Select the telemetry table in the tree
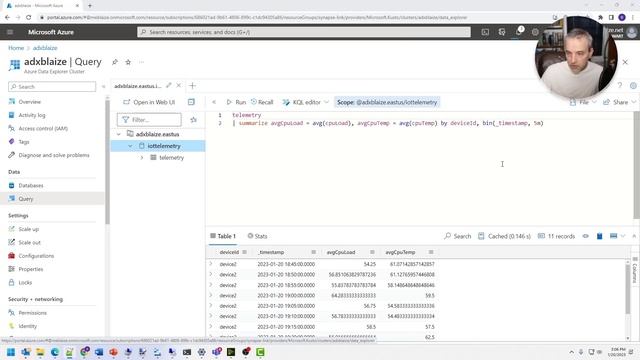The height and width of the screenshot is (360, 640). (171, 158)
